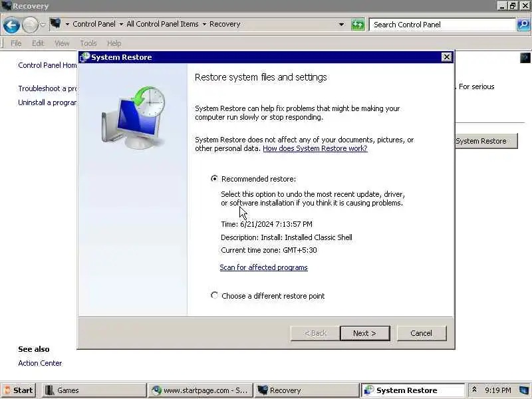Minimize the Recovery window
Viewport: 532px width, 399px height.
click(502, 6)
